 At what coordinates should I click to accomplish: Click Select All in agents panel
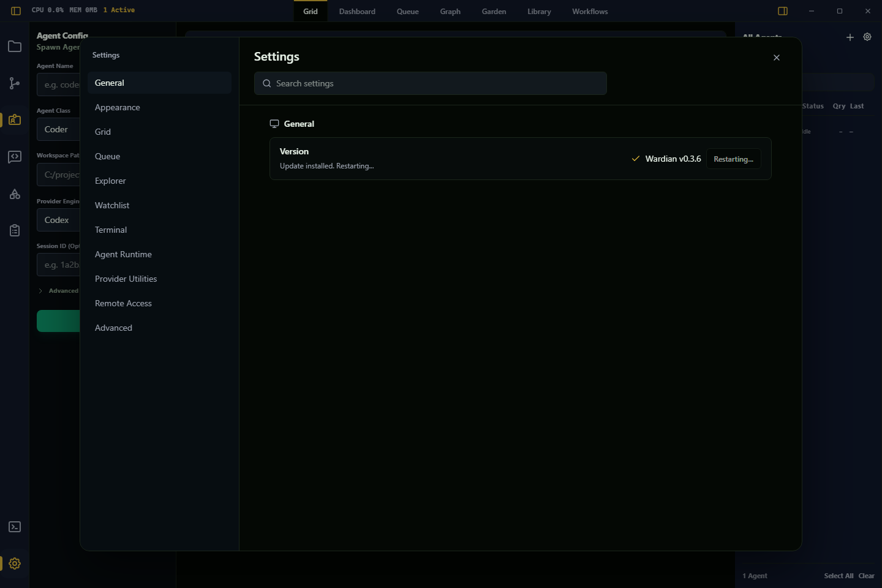839,576
